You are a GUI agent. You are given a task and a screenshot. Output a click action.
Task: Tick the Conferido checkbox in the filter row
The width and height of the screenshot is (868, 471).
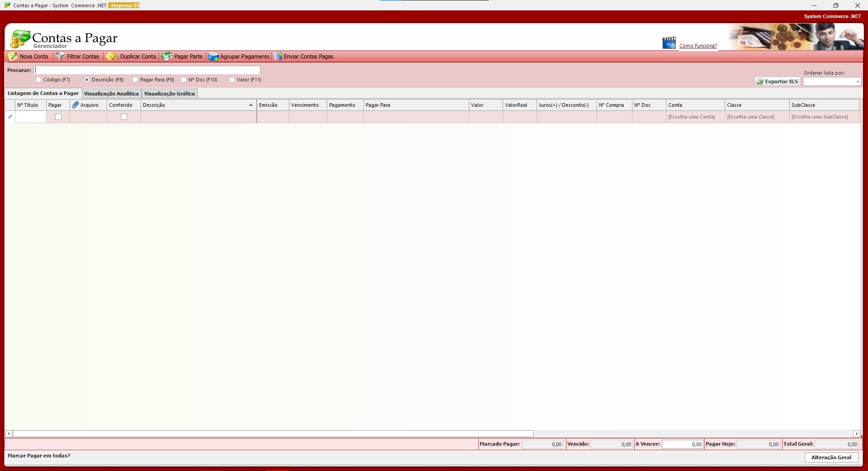pyautogui.click(x=124, y=117)
